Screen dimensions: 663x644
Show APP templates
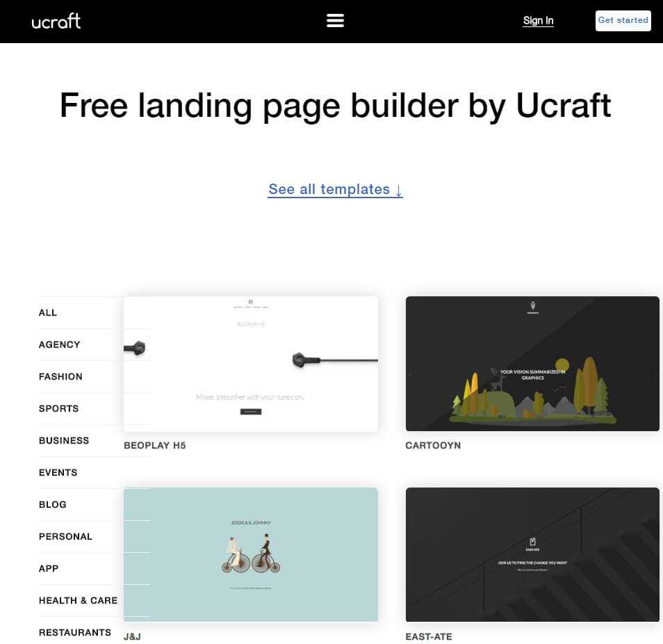tap(49, 568)
